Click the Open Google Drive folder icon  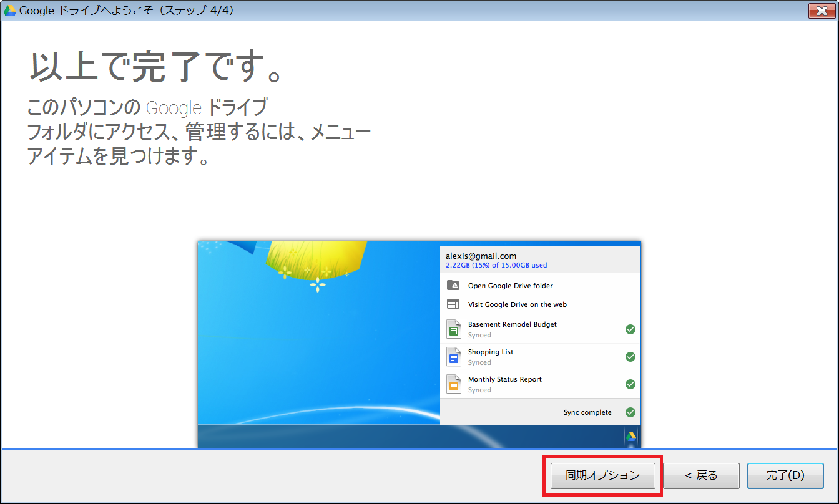(x=453, y=286)
